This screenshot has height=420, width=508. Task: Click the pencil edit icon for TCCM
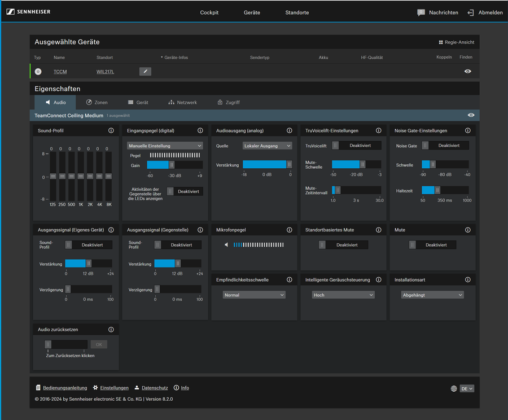(x=145, y=71)
